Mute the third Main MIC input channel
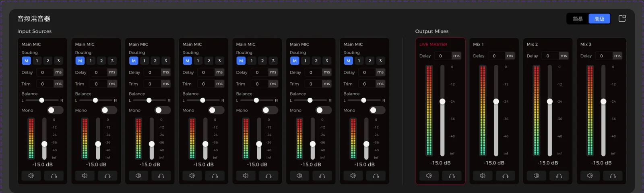 coord(138,176)
